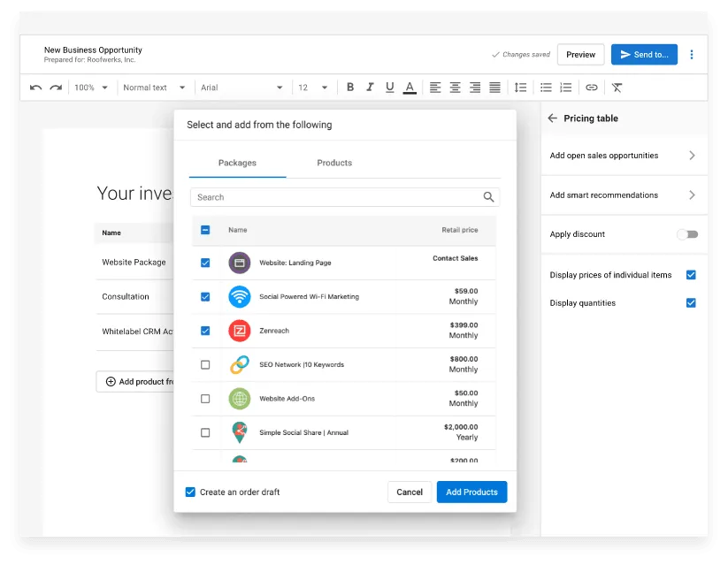The width and height of the screenshot is (728, 565).
Task: Toggle italic text formatting
Action: click(370, 88)
